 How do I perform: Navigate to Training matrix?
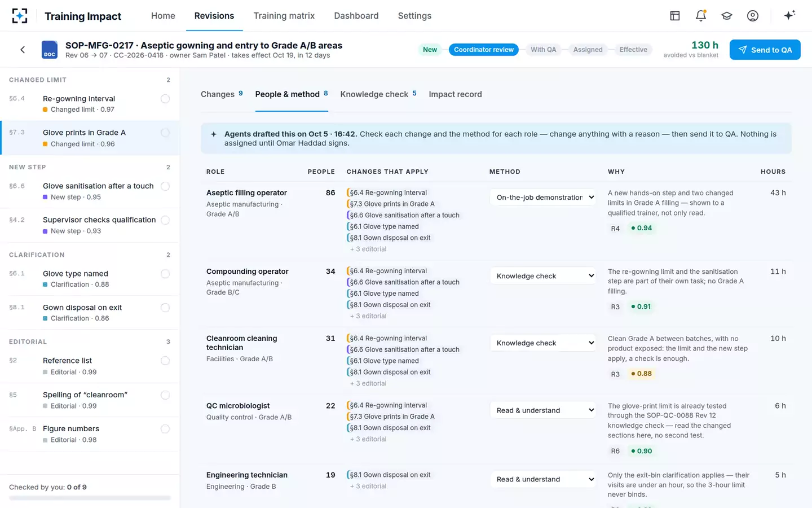(x=284, y=16)
